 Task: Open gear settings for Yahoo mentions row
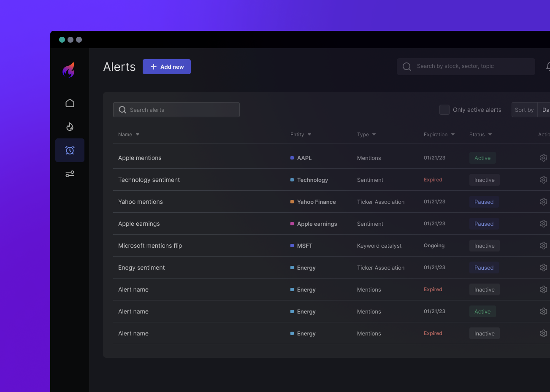[544, 202]
